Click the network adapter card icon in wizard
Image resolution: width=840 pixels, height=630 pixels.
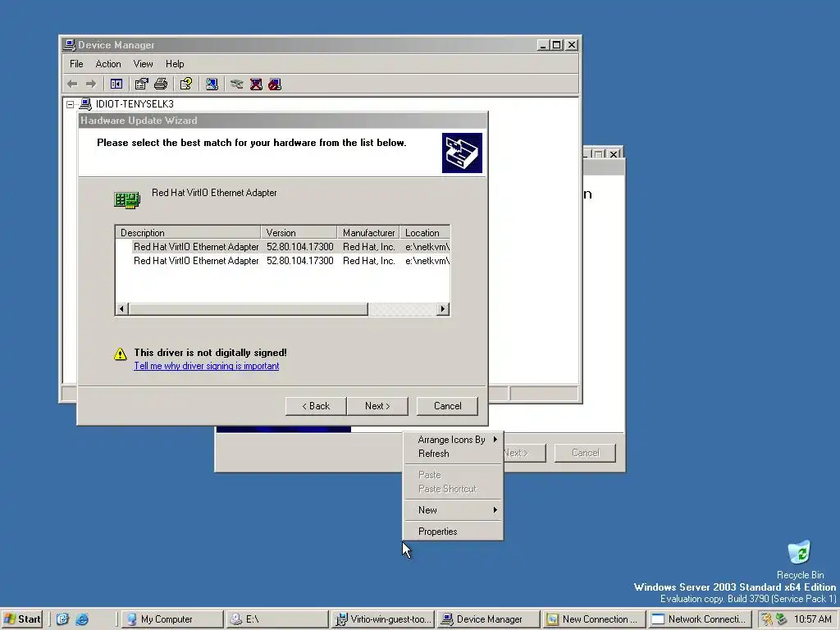coord(127,200)
